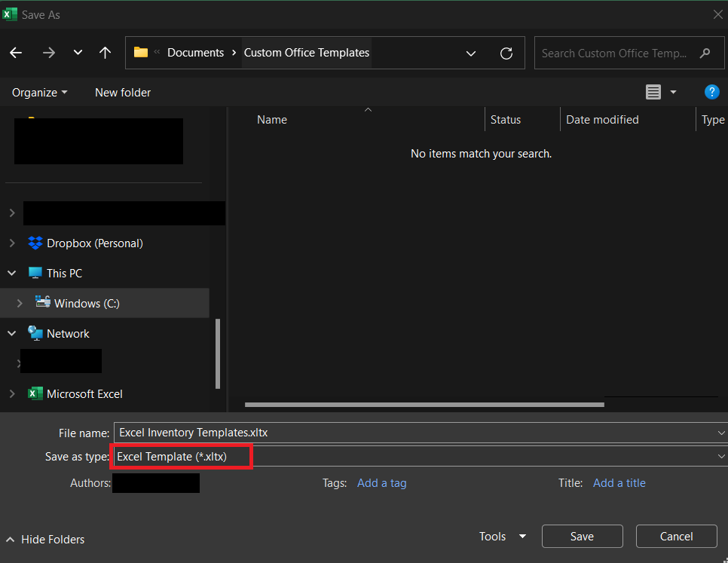Viewport: 728px width, 563px height.
Task: Create a New folder
Action: [123, 93]
